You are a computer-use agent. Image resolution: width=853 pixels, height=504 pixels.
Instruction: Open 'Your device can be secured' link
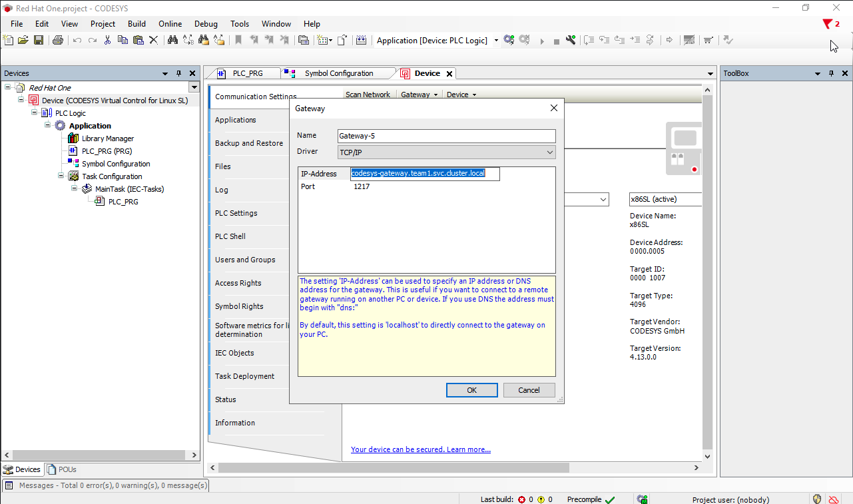(x=421, y=449)
